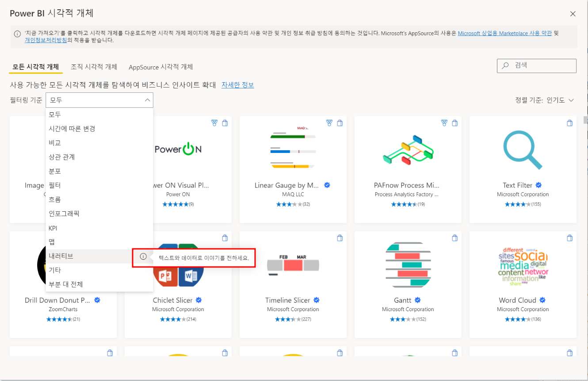Click the info icon in the terms banner

tap(17, 34)
